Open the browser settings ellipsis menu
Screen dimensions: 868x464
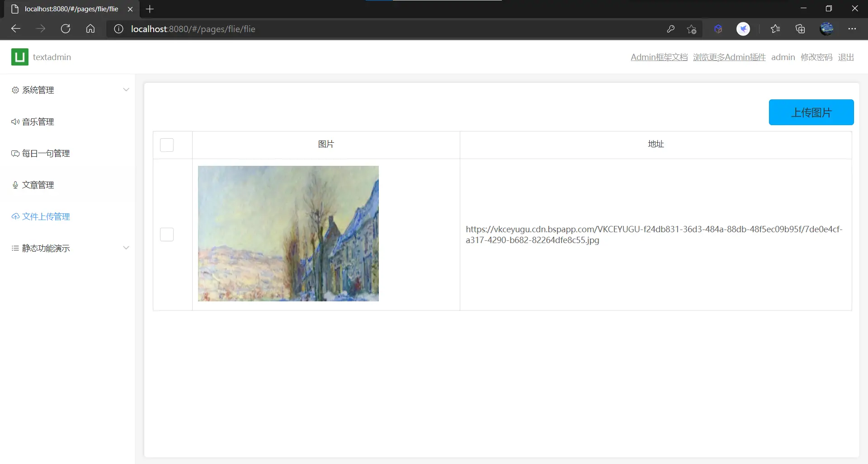coord(852,29)
